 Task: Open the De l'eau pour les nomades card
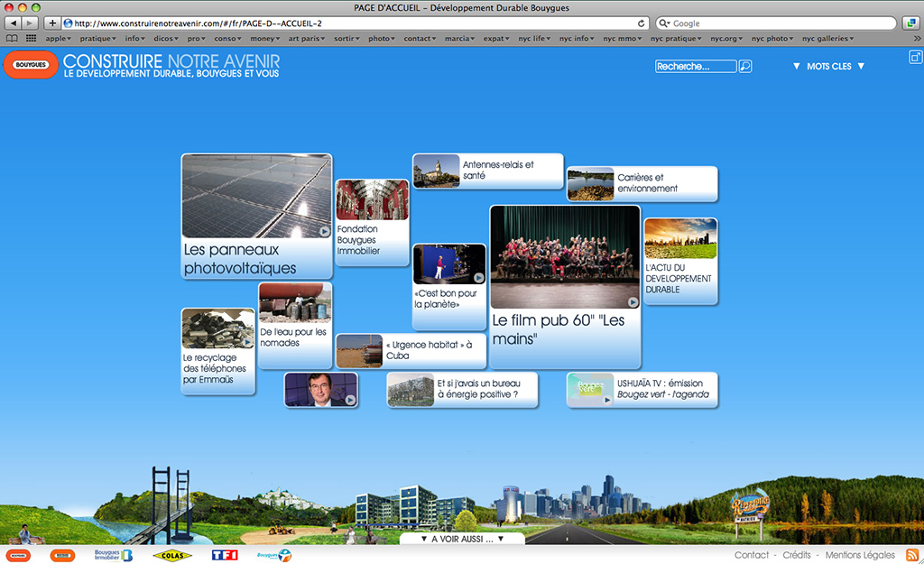pyautogui.click(x=295, y=326)
